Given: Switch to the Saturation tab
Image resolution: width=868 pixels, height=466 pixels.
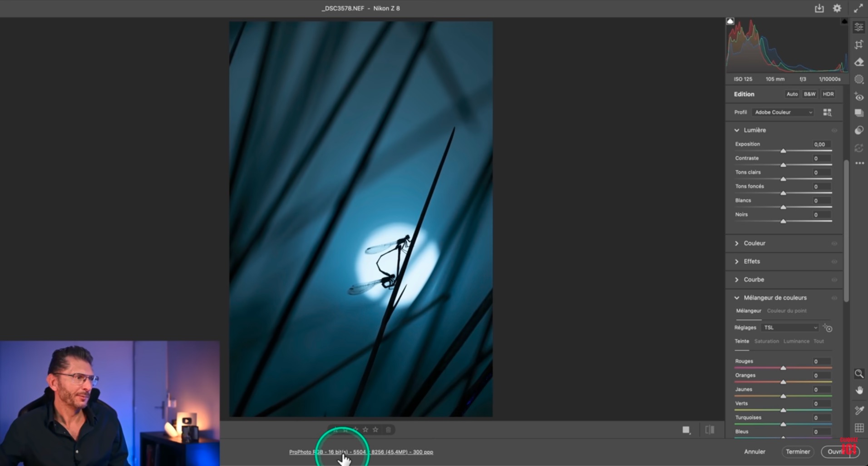Looking at the screenshot, I should coord(766,341).
